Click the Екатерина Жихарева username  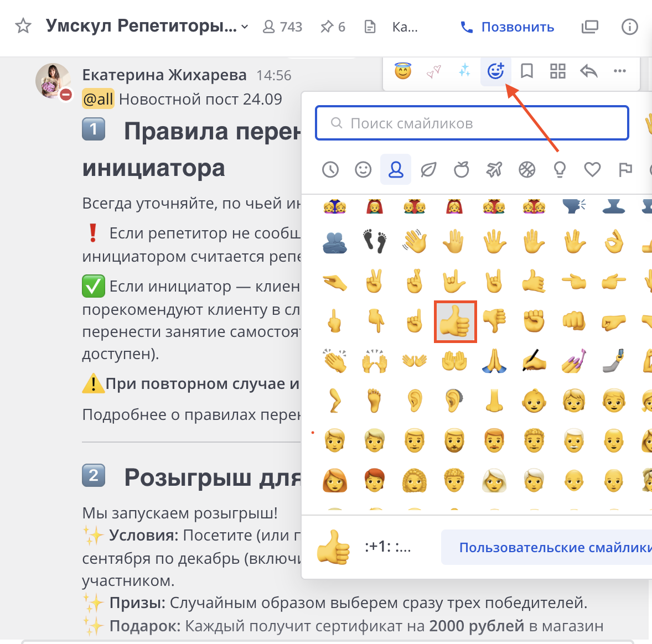tap(164, 75)
